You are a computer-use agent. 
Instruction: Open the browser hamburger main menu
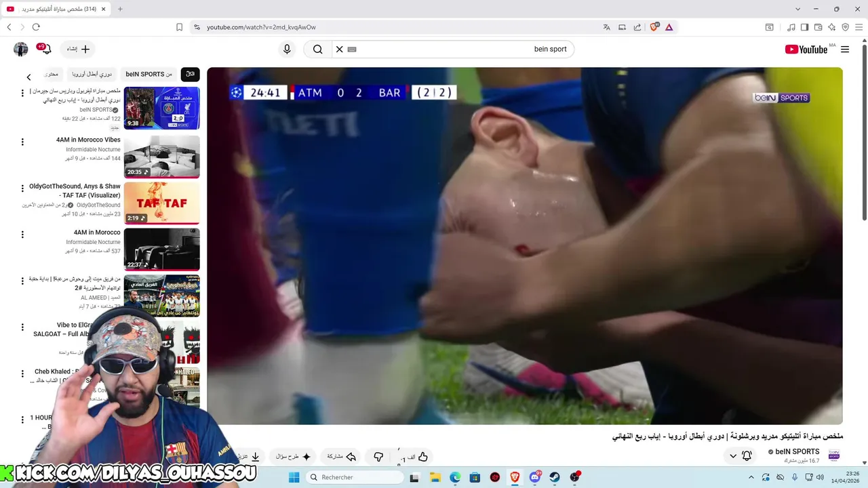click(859, 27)
